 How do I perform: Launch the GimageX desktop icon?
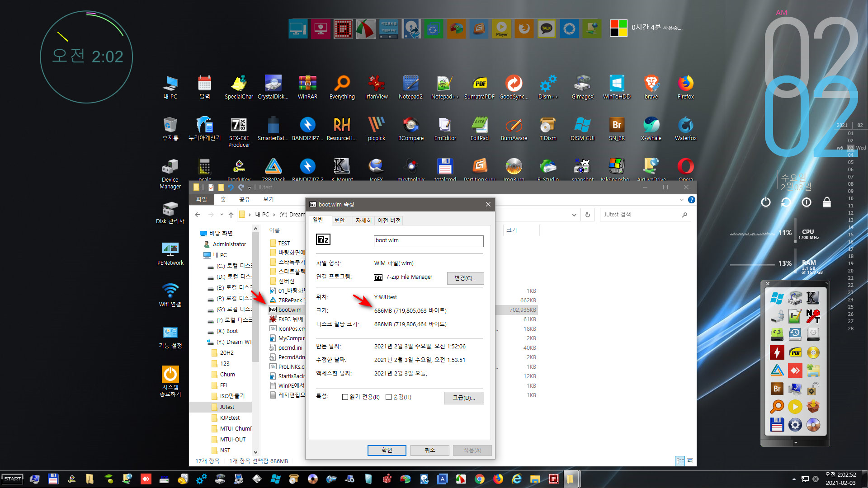click(x=582, y=87)
